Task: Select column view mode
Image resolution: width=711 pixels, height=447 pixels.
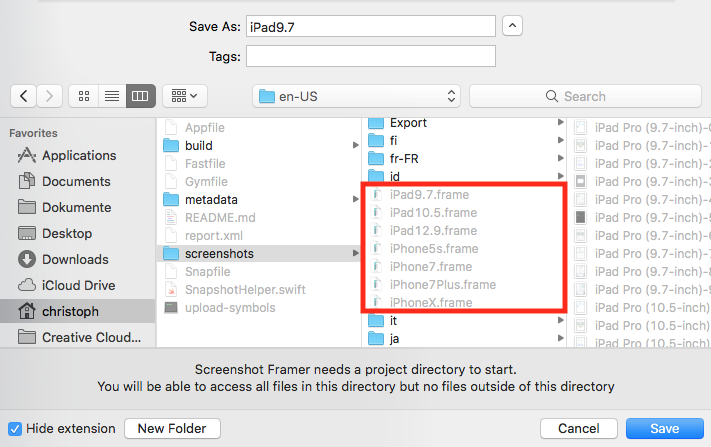Action: pyautogui.click(x=140, y=96)
